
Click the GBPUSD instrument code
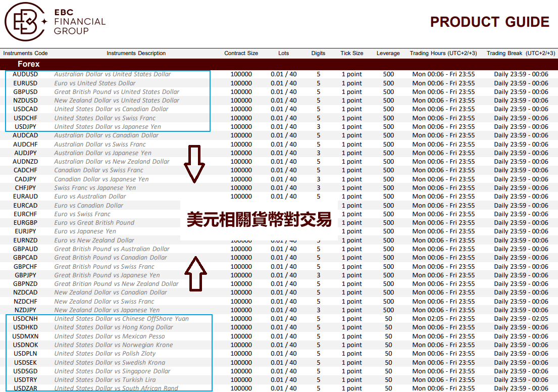click(25, 91)
